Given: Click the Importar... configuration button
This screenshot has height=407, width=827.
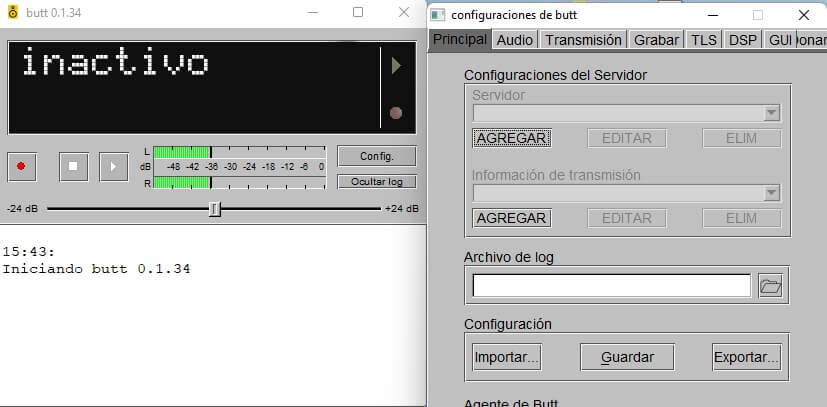Looking at the screenshot, I should 507,357.
